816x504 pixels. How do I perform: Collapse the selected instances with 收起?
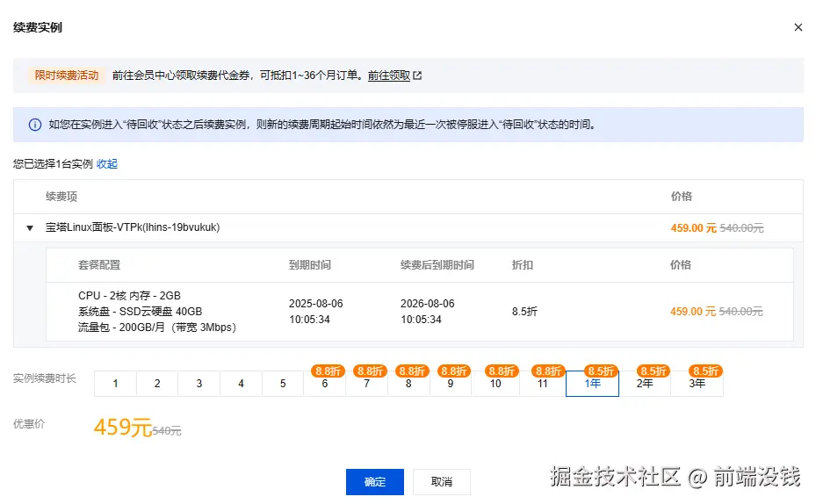tap(107, 163)
